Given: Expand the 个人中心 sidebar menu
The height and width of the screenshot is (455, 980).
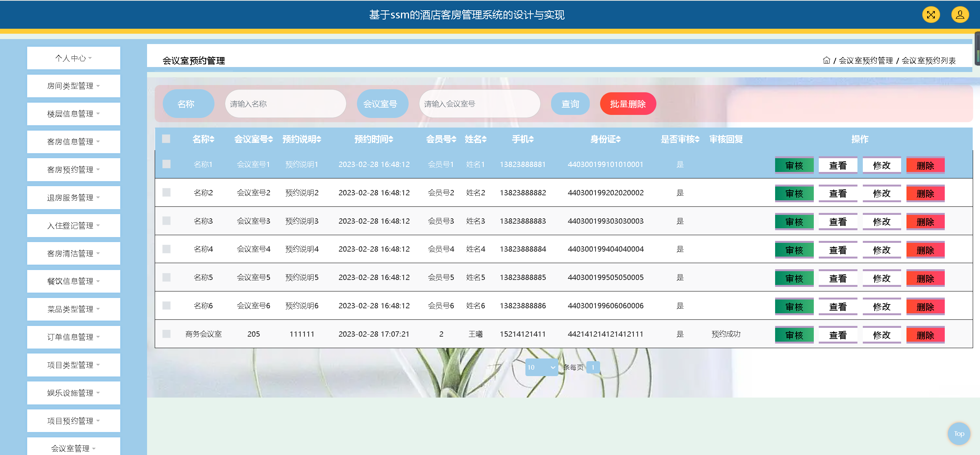Looking at the screenshot, I should (74, 58).
